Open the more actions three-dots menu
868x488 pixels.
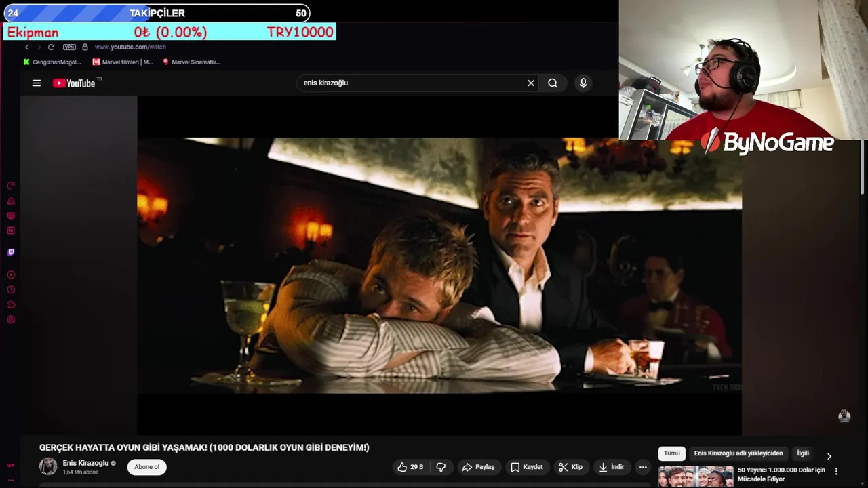(643, 467)
